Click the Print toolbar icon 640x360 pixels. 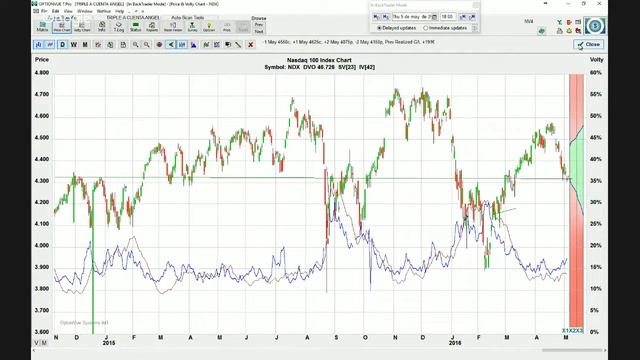point(227,27)
